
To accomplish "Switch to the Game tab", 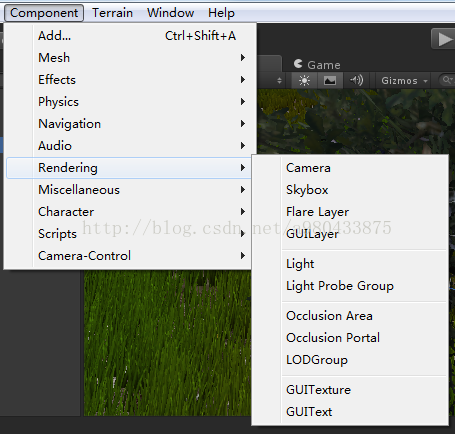I will click(x=317, y=64).
